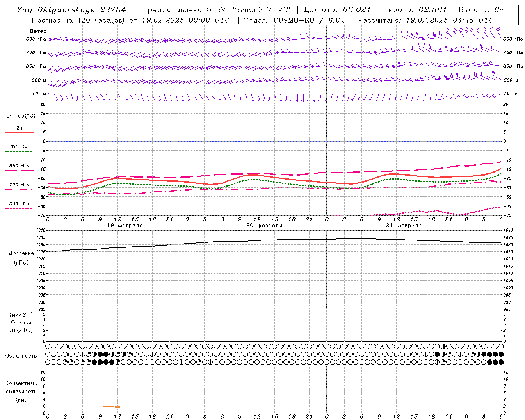Image resolution: width=525 pixels, height=420 pixels.
Task: Click the 850 гПа temperature legend entry
Action: point(19,166)
